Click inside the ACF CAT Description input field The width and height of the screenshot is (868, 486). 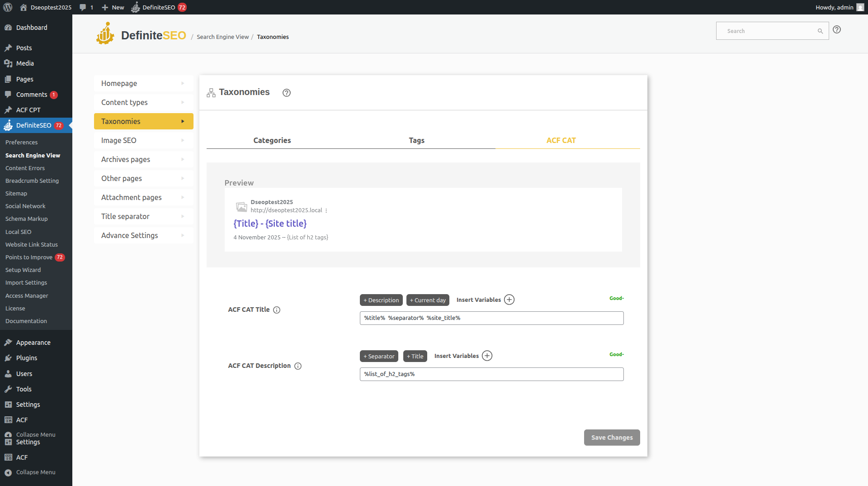pyautogui.click(x=491, y=374)
